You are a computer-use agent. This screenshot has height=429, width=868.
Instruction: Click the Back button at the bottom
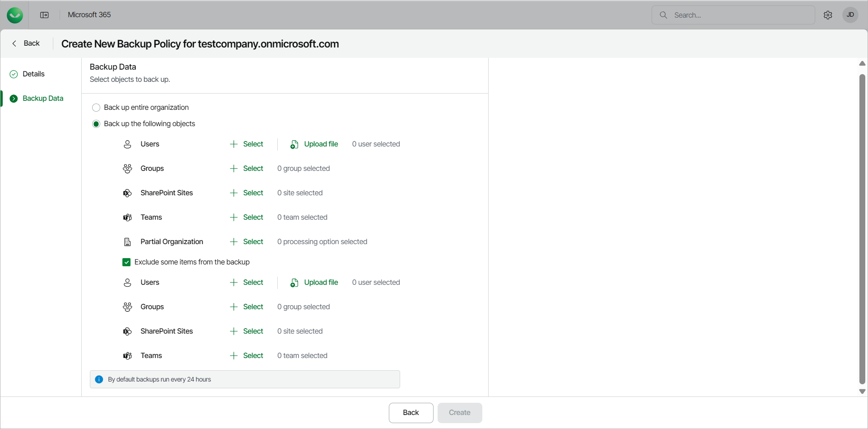[x=411, y=413]
